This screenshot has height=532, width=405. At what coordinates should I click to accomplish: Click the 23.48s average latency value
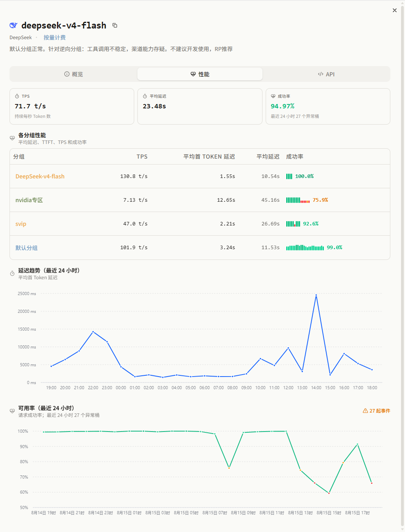(154, 106)
